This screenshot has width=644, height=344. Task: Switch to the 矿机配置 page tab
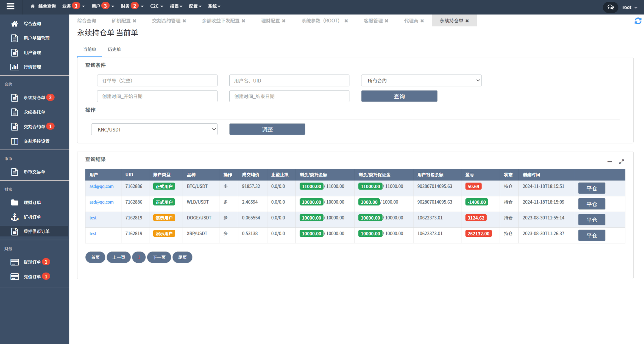(121, 21)
